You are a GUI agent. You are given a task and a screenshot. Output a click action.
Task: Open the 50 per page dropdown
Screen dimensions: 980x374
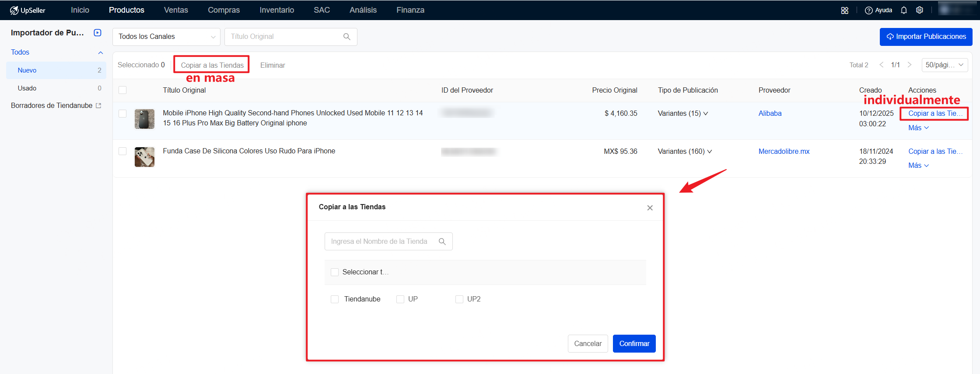(x=944, y=65)
